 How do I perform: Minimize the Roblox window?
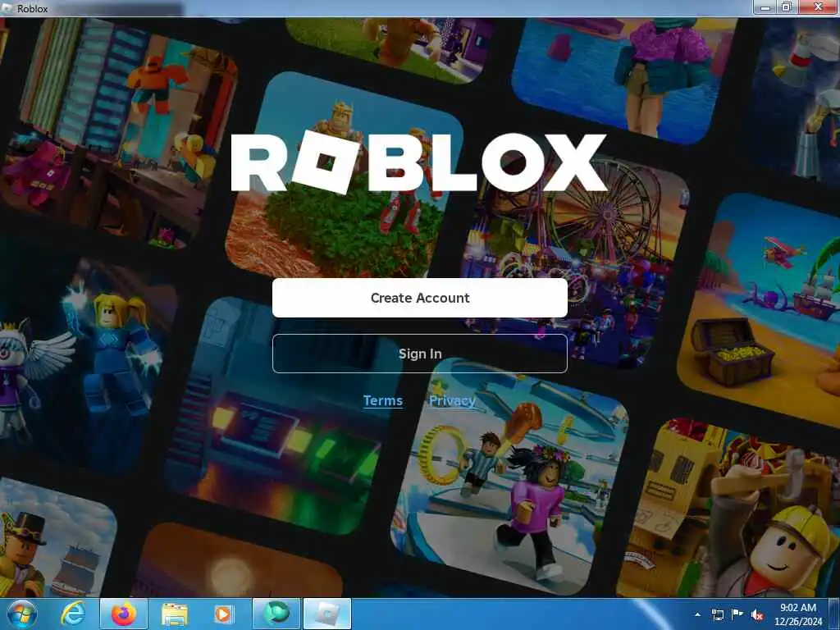pyautogui.click(x=765, y=7)
